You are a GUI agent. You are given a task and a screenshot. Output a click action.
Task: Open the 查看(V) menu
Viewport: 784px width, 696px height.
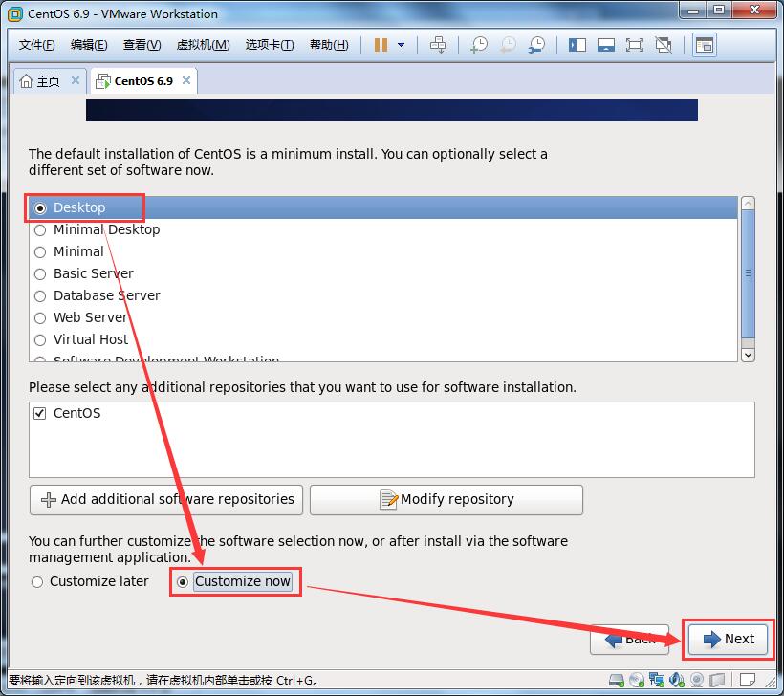coord(142,45)
